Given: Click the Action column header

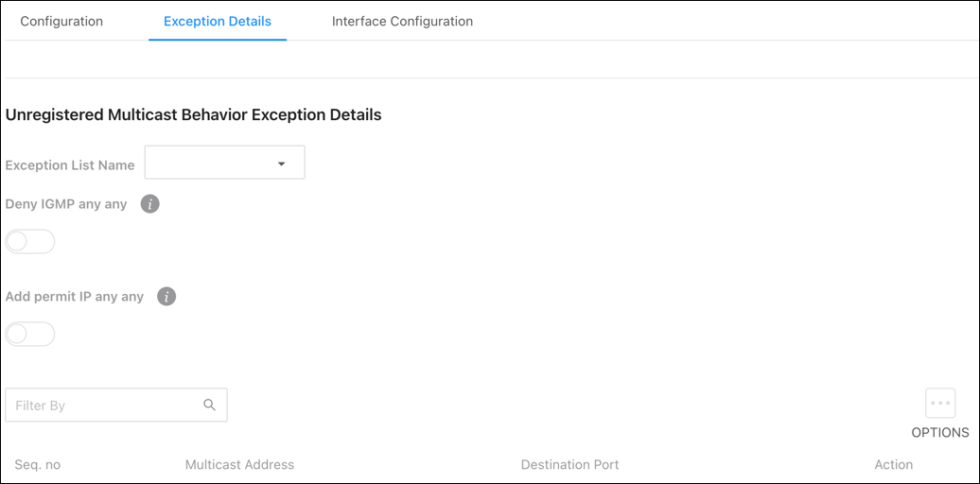Looking at the screenshot, I should click(x=894, y=465).
